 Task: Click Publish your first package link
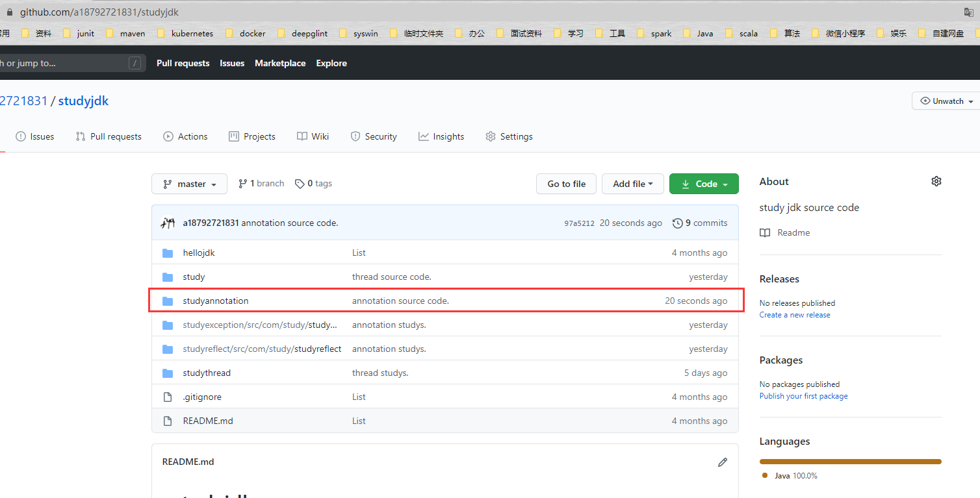(803, 396)
